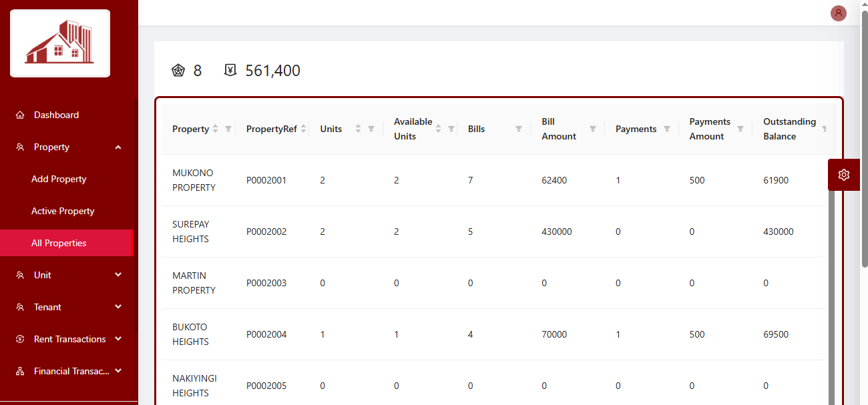Image resolution: width=868 pixels, height=405 pixels.
Task: Click the Financial Transactions sidebar icon
Action: coord(20,371)
